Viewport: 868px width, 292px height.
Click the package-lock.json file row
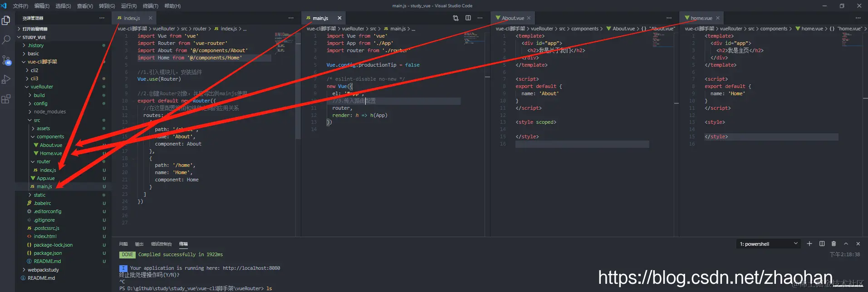pos(63,245)
